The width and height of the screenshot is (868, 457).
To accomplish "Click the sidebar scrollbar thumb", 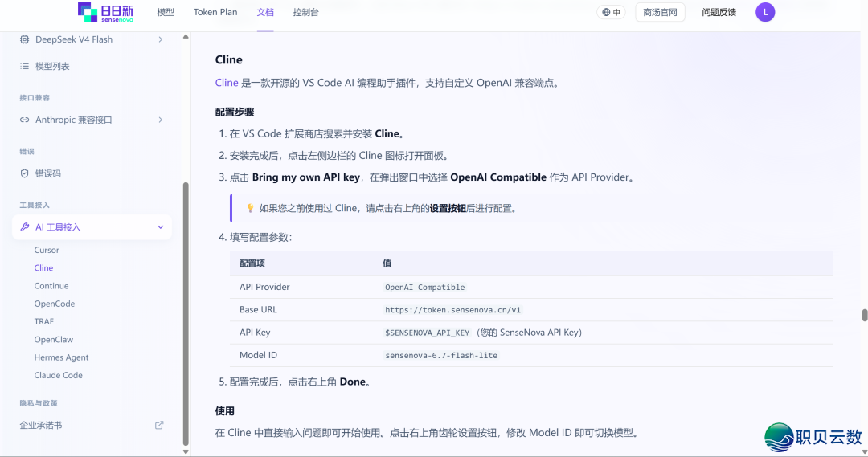I will point(186,314).
